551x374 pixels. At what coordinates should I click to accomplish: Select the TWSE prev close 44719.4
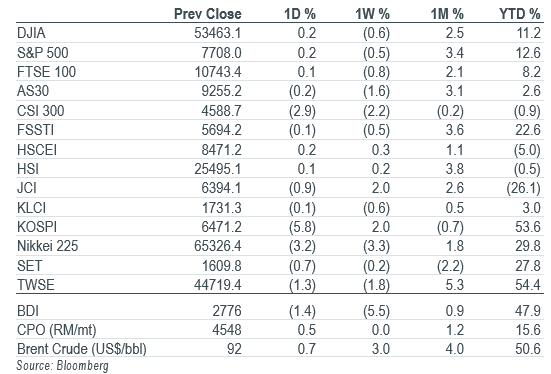pos(218,285)
